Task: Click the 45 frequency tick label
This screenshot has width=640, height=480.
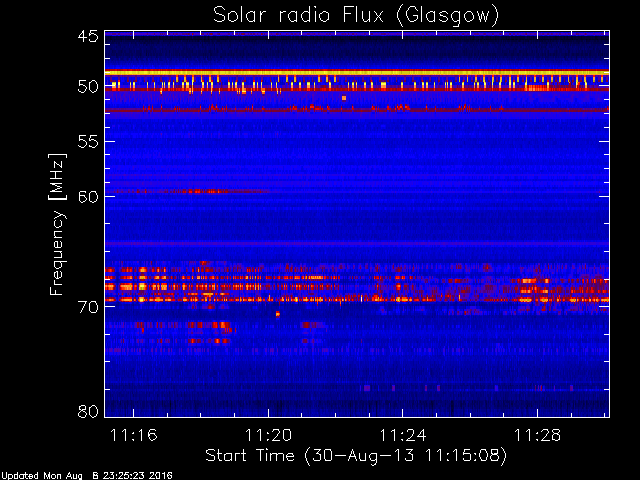Action: pos(88,36)
